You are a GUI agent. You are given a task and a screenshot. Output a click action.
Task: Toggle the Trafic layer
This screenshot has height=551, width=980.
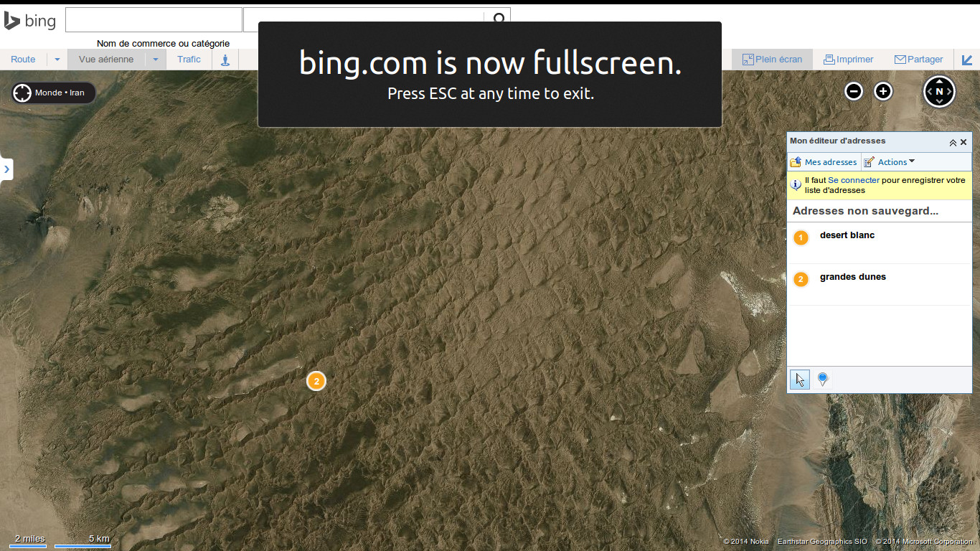point(189,60)
